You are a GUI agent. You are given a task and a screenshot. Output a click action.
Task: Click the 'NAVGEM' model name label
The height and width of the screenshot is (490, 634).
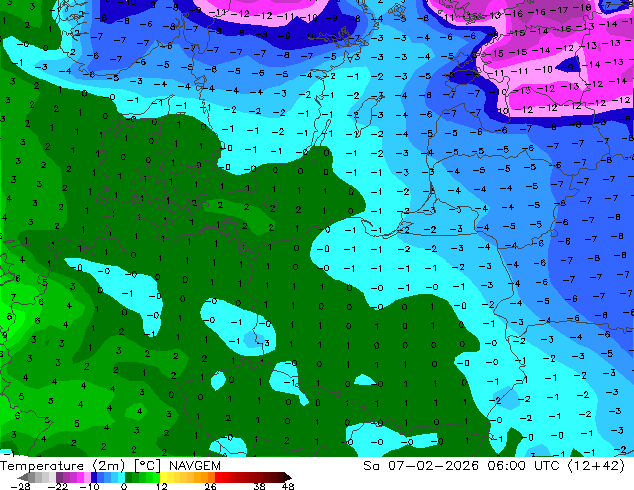click(x=195, y=466)
